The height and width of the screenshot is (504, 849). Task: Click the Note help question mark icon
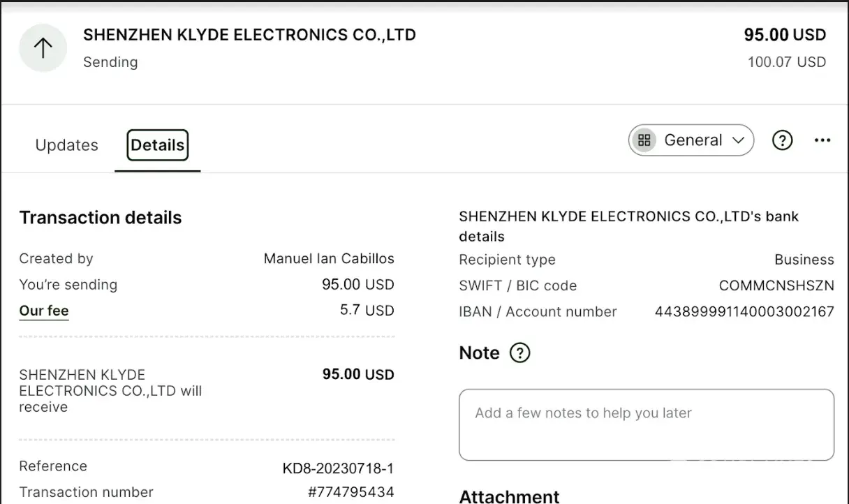pos(520,353)
